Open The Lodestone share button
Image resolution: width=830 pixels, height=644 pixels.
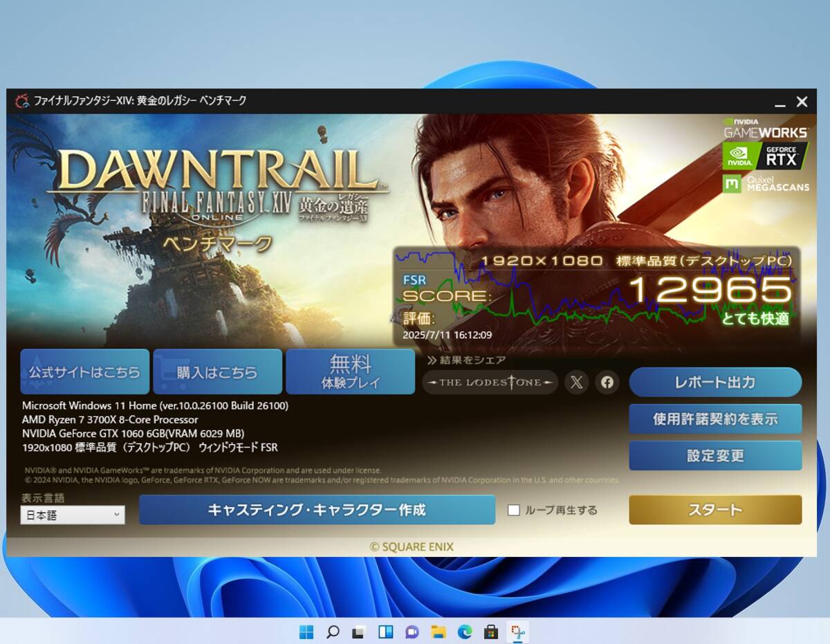pos(490,382)
